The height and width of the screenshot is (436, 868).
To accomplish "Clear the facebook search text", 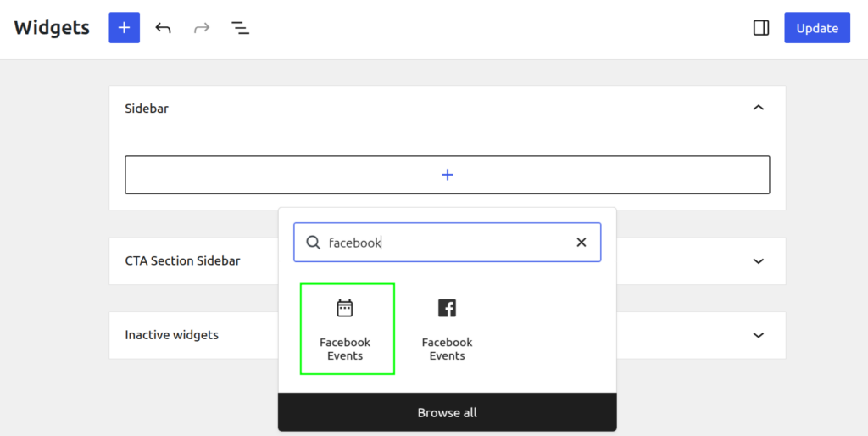I will (581, 242).
